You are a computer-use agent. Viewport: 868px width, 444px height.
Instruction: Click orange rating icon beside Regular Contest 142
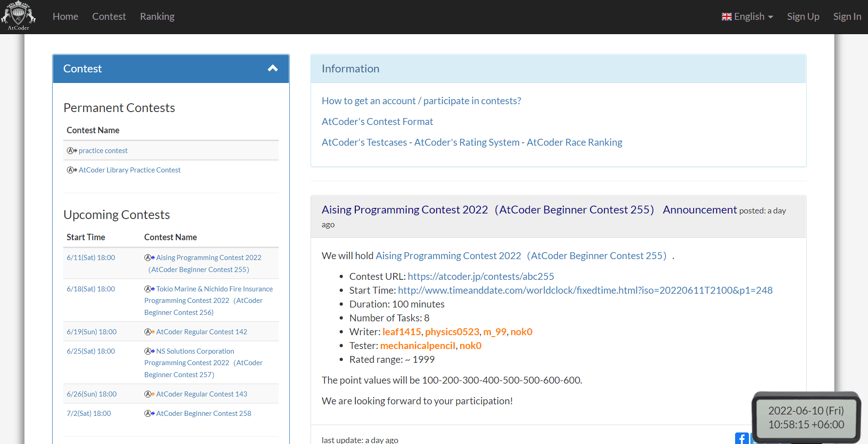150,332
